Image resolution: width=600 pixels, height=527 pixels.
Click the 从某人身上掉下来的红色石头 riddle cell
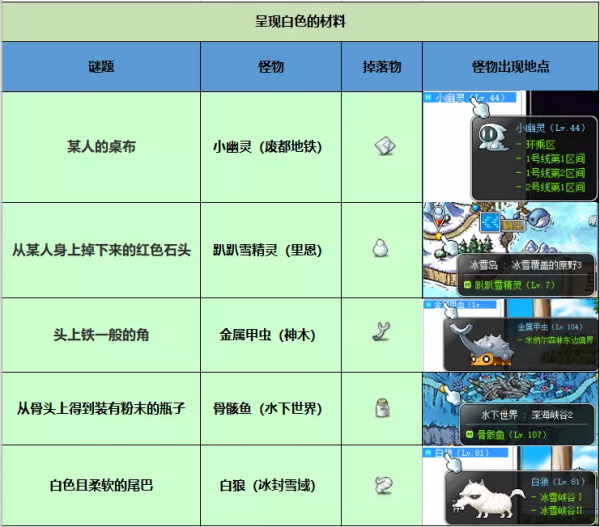[x=101, y=250]
